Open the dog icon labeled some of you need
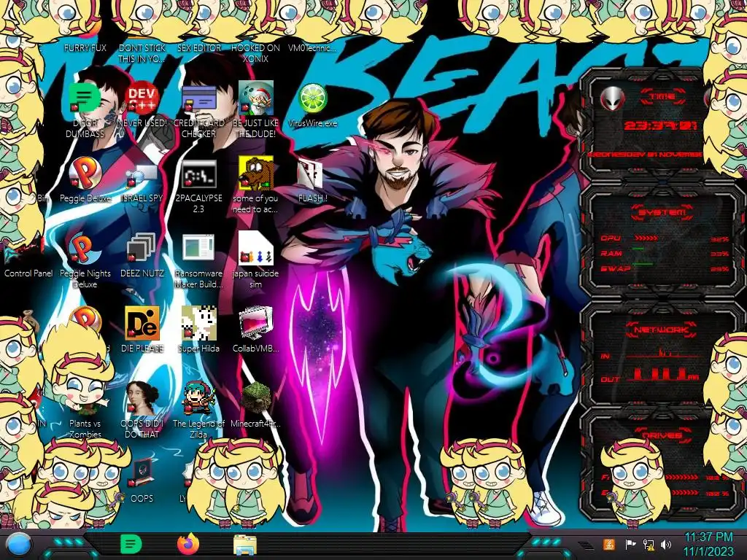Image resolution: width=747 pixels, height=560 pixels. pos(255,174)
